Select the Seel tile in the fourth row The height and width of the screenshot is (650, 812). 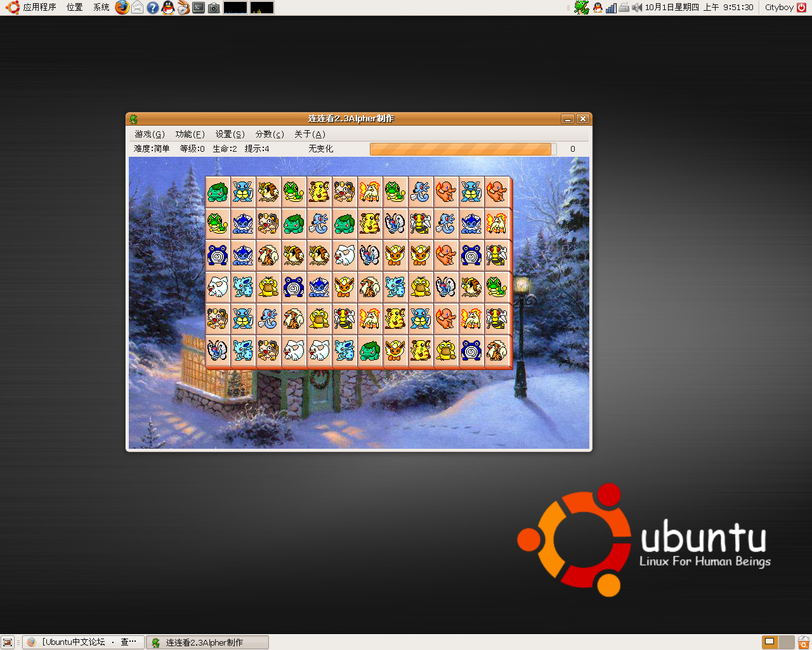click(218, 286)
